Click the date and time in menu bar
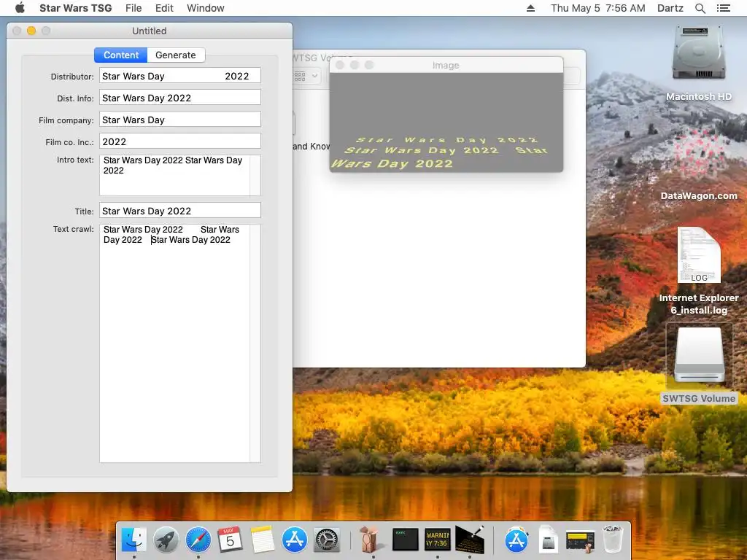 click(x=598, y=8)
